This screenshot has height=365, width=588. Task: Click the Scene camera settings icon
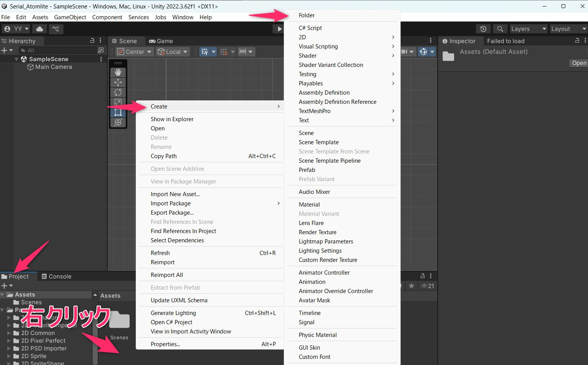click(x=405, y=52)
